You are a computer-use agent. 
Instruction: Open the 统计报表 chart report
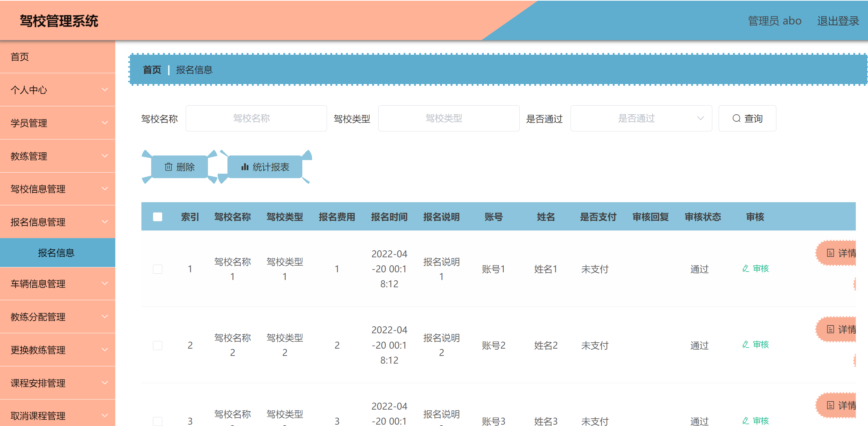[265, 167]
